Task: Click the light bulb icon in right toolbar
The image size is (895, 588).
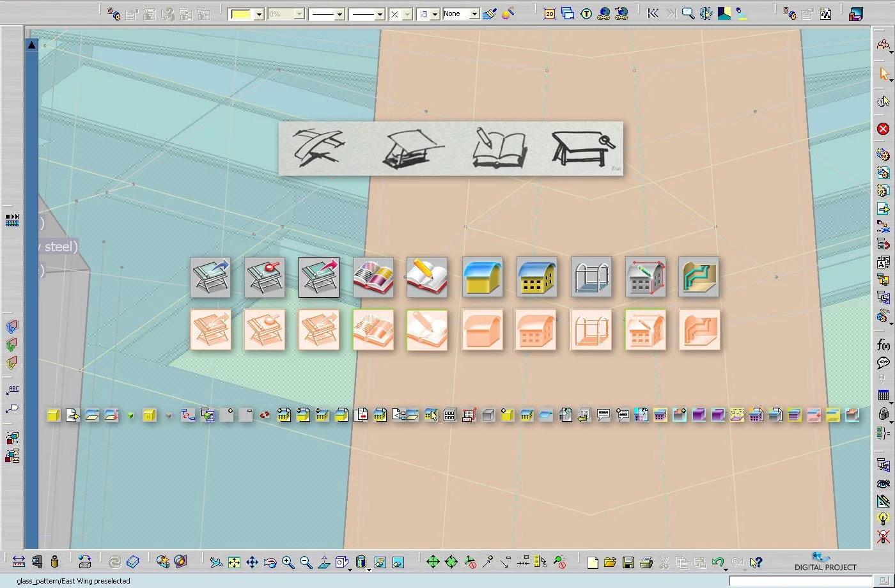Action: click(x=883, y=518)
